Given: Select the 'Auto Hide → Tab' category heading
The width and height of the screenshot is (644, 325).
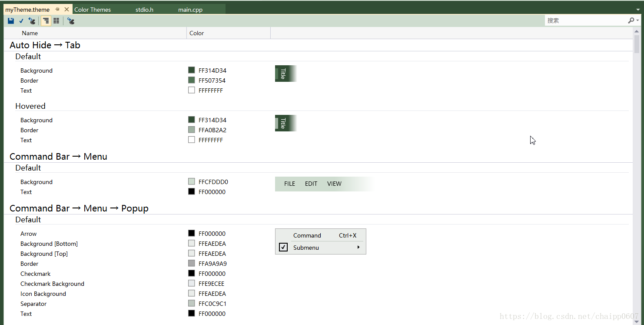Looking at the screenshot, I should tap(45, 45).
